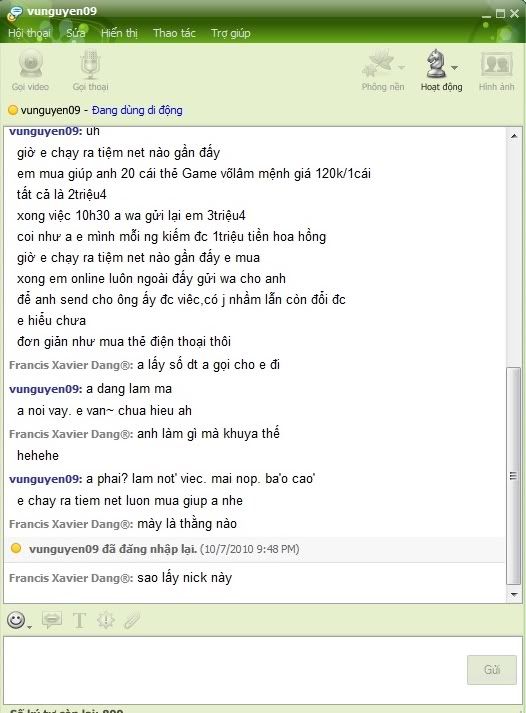Expand the Phông nền dropdown arrow
The image size is (526, 713).
(401, 68)
